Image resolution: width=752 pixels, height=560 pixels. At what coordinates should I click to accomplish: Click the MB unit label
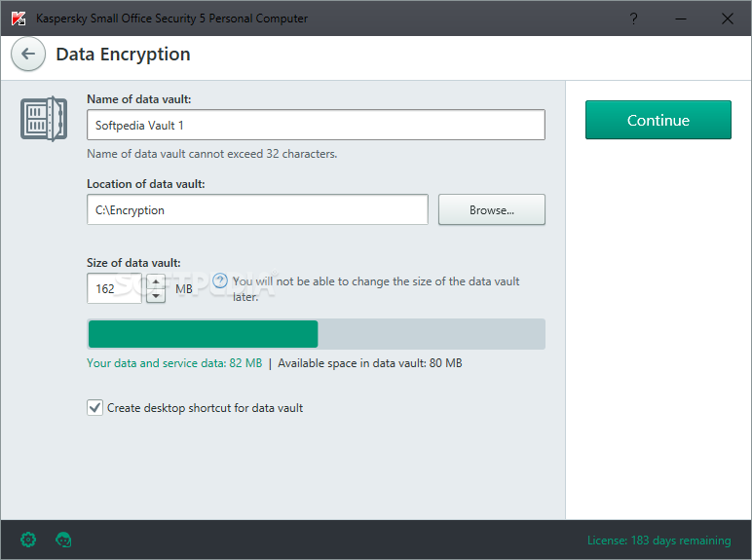click(184, 288)
